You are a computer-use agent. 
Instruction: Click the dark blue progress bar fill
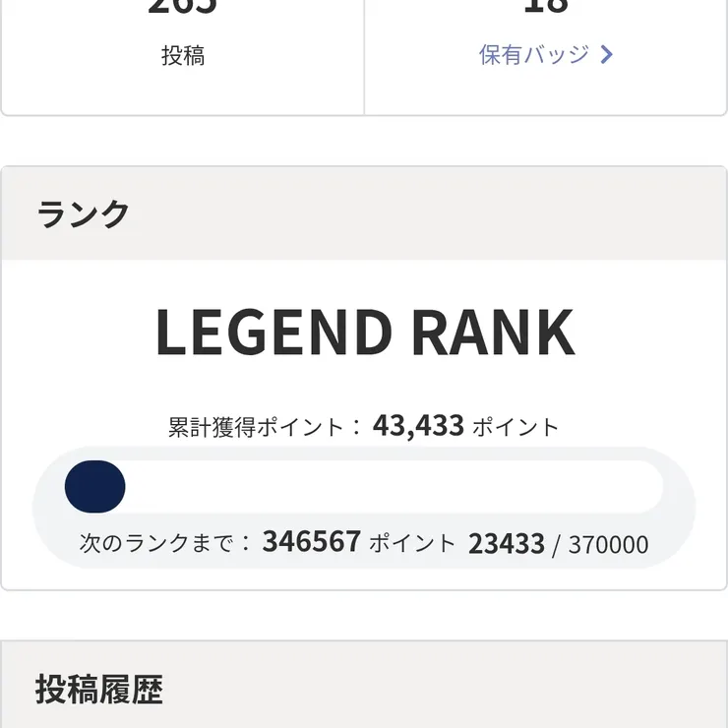tap(94, 486)
